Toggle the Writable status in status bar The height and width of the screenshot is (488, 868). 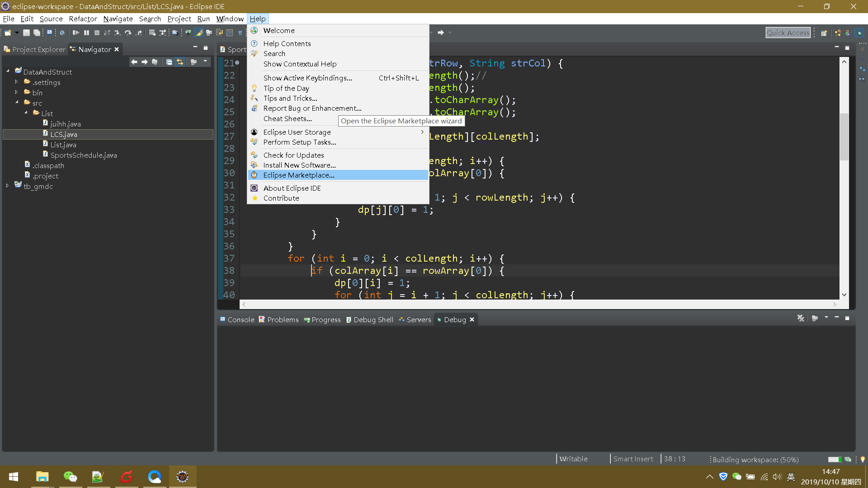[x=573, y=459]
